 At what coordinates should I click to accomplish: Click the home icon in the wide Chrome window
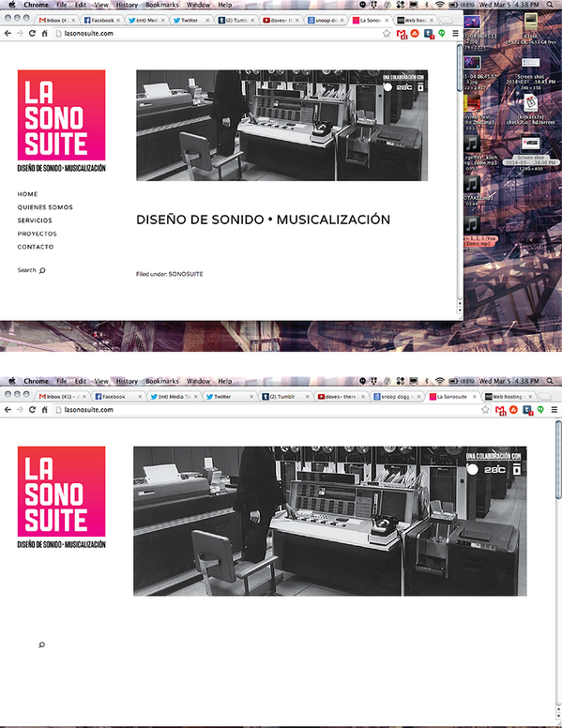coord(45,409)
